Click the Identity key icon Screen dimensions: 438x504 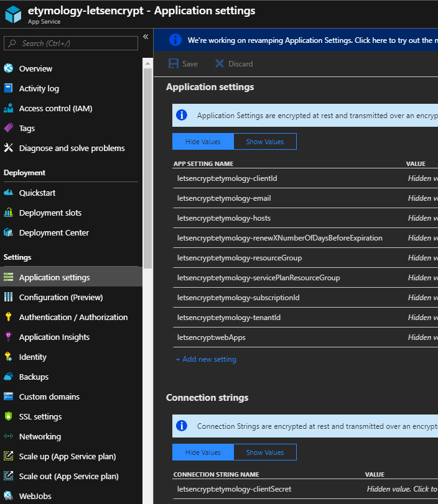pos(8,357)
